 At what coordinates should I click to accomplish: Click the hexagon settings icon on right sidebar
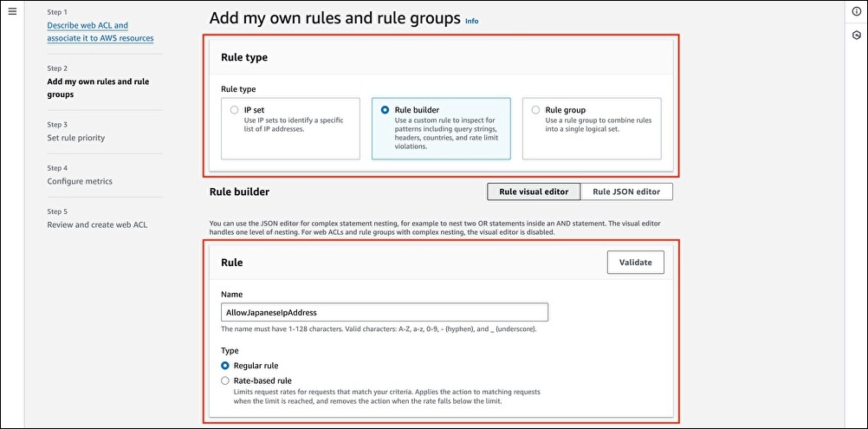click(x=857, y=36)
